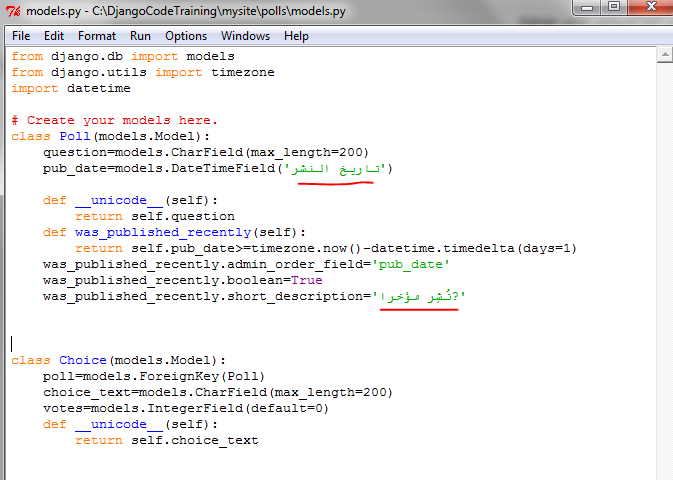This screenshot has width=673, height=480.
Task: Open the Windows menu
Action: pyautogui.click(x=245, y=36)
